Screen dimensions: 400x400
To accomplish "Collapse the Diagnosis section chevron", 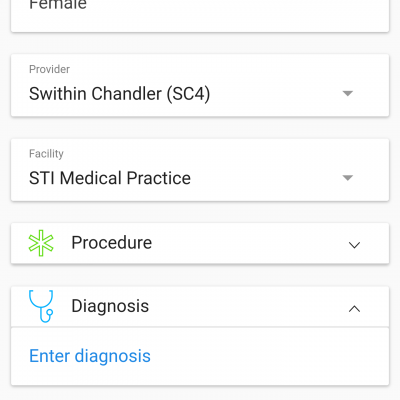I will pos(354,309).
